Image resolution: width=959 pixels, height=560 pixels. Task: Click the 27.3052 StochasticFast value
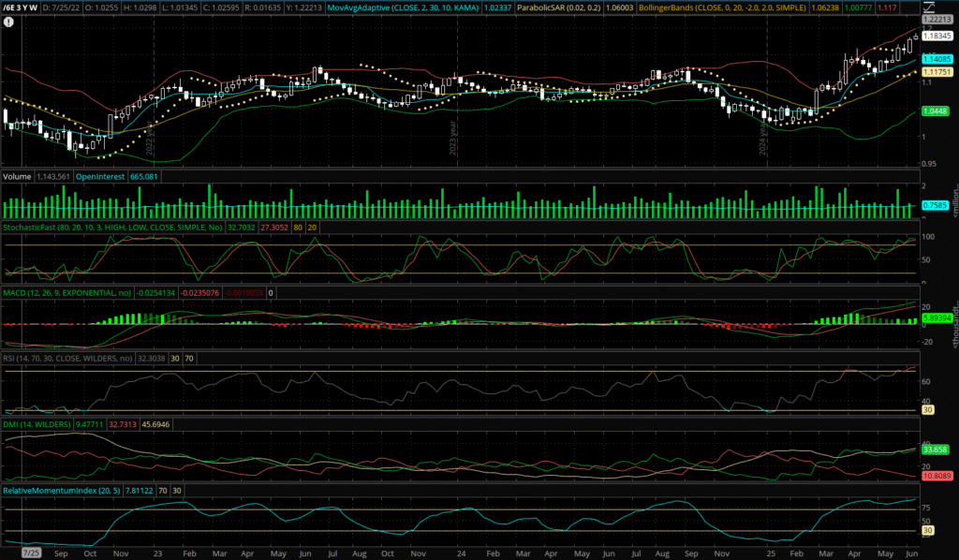click(274, 228)
